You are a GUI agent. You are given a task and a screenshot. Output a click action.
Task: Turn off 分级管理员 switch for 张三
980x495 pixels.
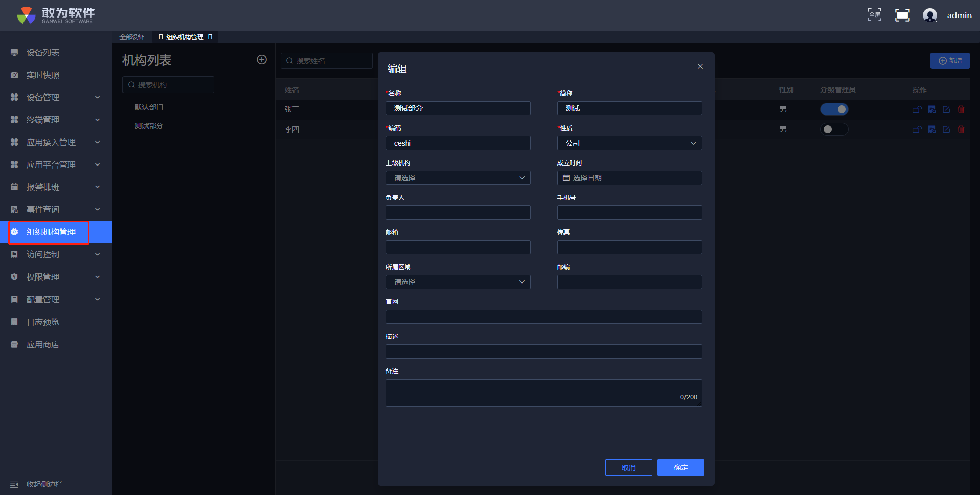point(834,109)
